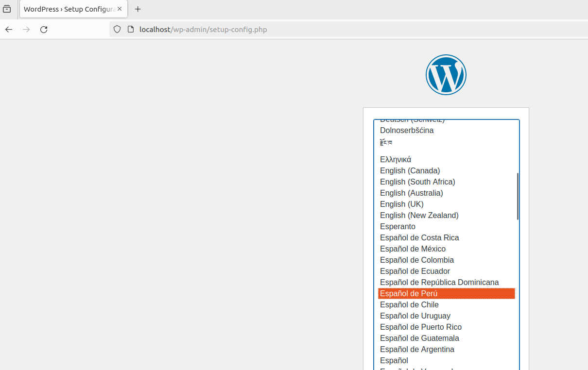The width and height of the screenshot is (588, 370).
Task: Select Esperanto language
Action: [446, 226]
